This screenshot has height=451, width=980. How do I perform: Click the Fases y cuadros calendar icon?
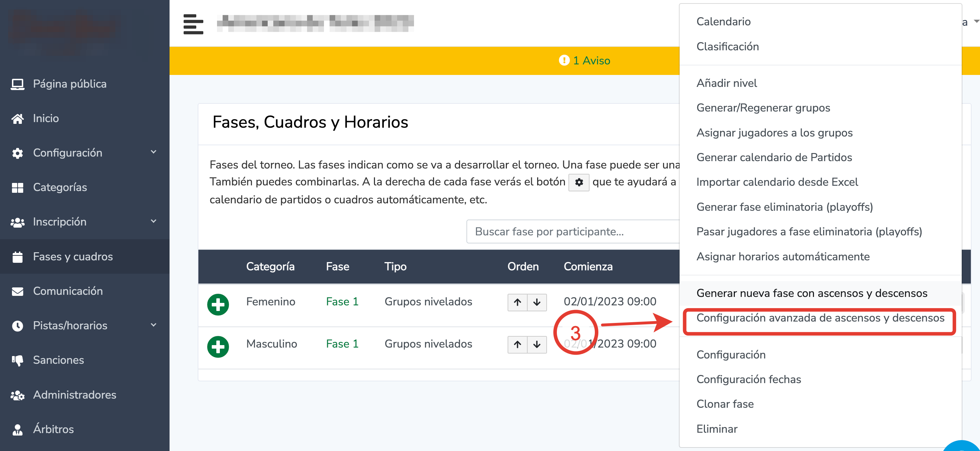coord(18,257)
